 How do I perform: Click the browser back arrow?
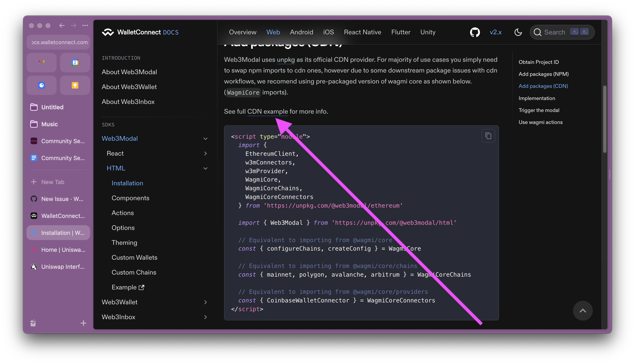[x=62, y=25]
